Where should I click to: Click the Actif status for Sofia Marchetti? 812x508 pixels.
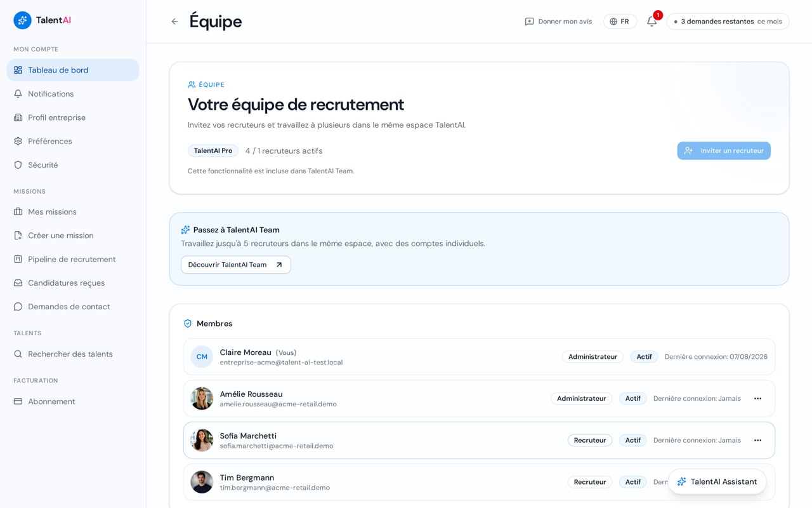pyautogui.click(x=632, y=440)
